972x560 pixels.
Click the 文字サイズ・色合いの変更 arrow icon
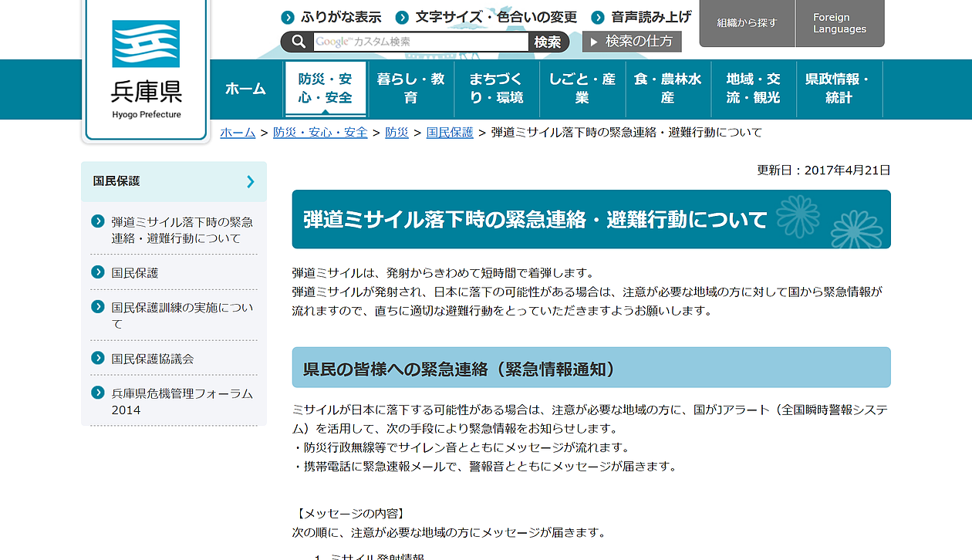[402, 18]
